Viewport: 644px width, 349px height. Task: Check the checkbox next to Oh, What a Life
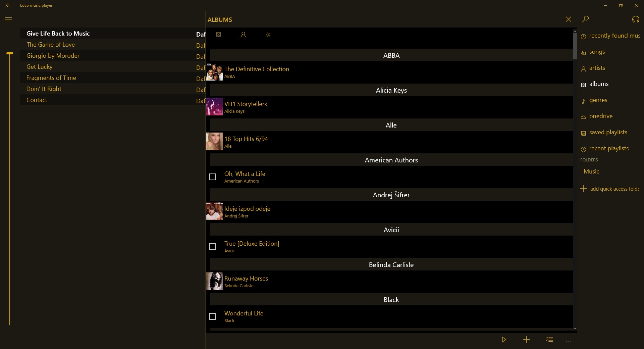(x=213, y=177)
